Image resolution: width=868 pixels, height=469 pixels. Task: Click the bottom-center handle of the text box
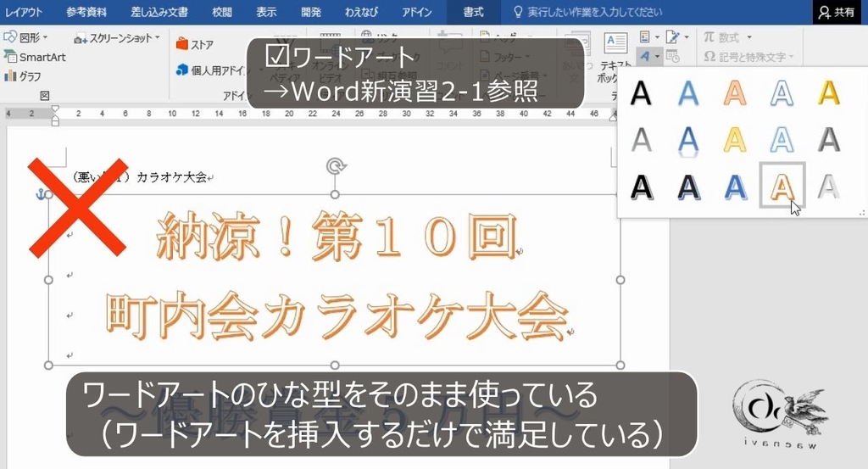[x=334, y=365]
